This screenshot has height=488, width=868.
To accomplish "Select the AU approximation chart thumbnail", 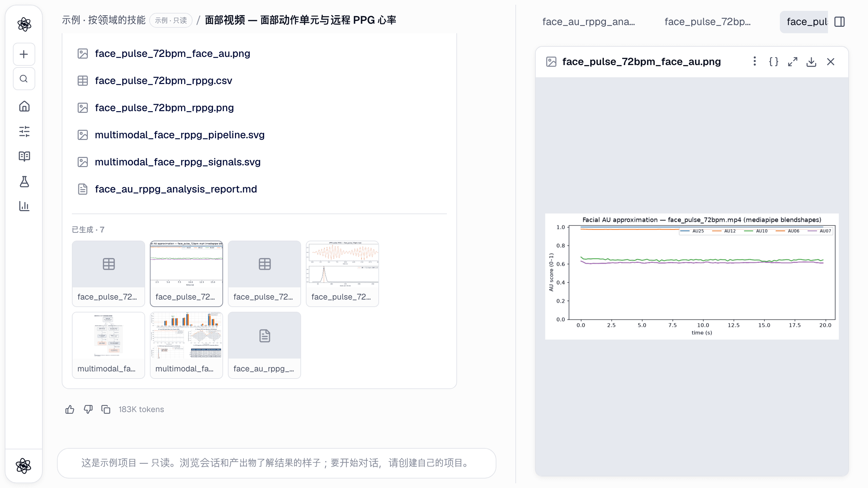I will click(x=186, y=274).
